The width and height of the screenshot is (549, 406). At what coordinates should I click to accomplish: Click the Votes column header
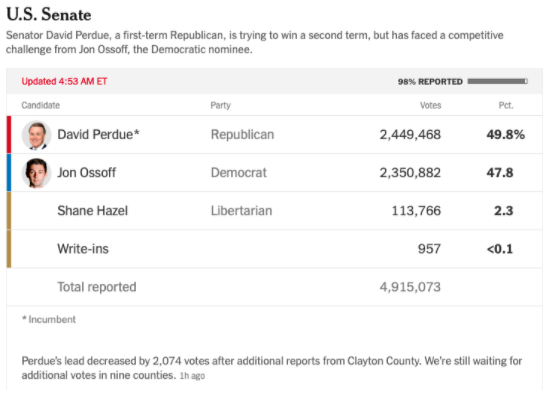click(x=430, y=105)
